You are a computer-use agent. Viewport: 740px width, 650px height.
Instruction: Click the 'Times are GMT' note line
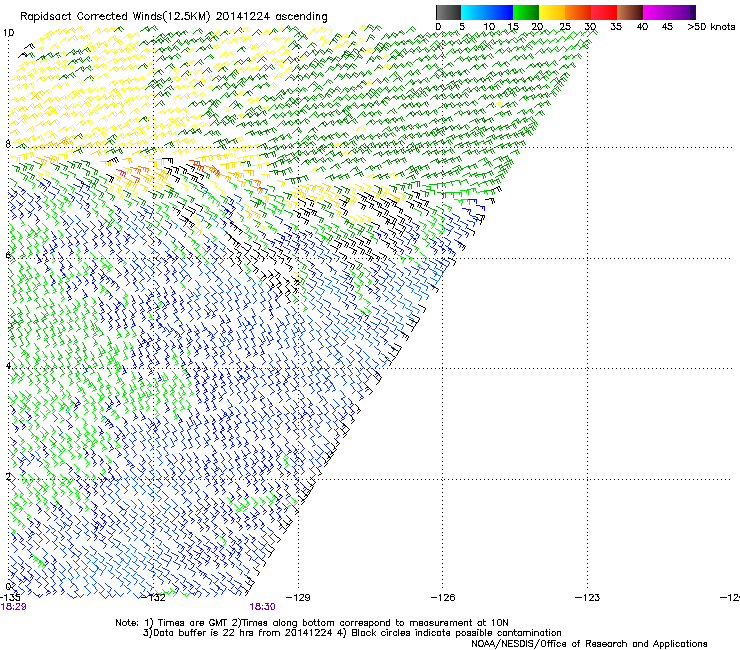click(x=312, y=623)
